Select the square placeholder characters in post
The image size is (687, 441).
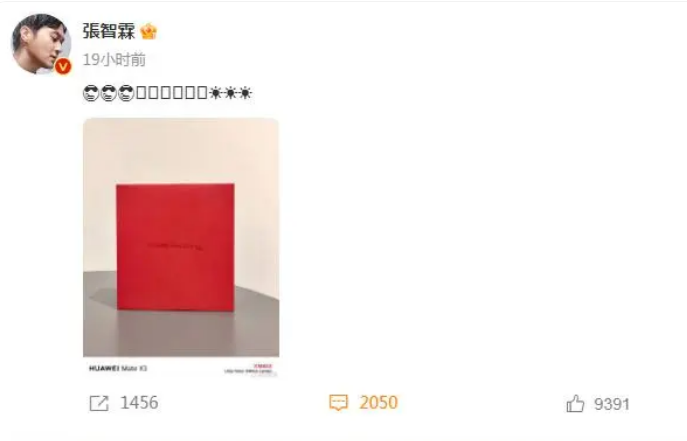click(172, 93)
